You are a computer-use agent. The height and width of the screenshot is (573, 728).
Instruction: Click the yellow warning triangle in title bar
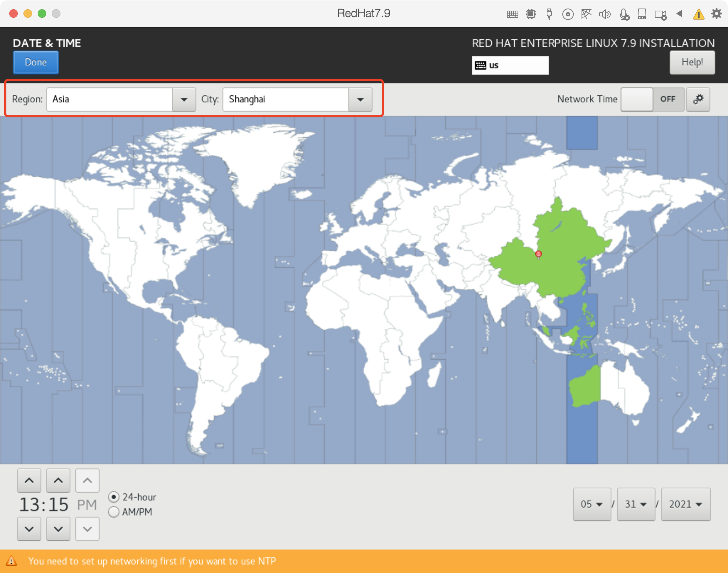(x=698, y=14)
